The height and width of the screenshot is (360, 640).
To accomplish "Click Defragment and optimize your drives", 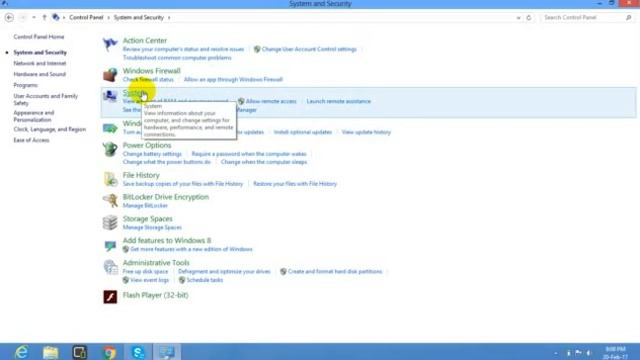I will (x=224, y=271).
